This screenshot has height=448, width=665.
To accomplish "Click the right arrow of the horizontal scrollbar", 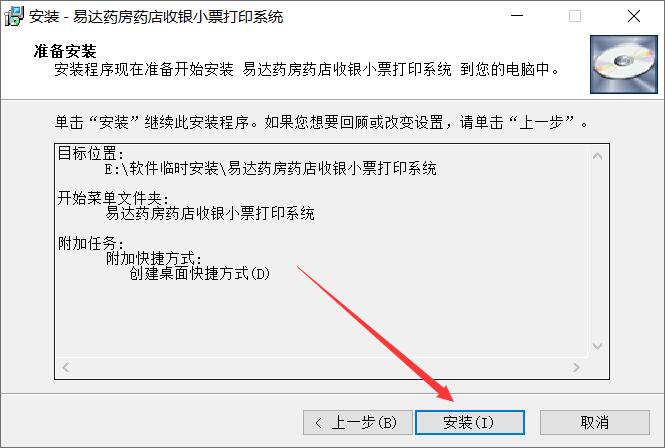I will (x=576, y=367).
